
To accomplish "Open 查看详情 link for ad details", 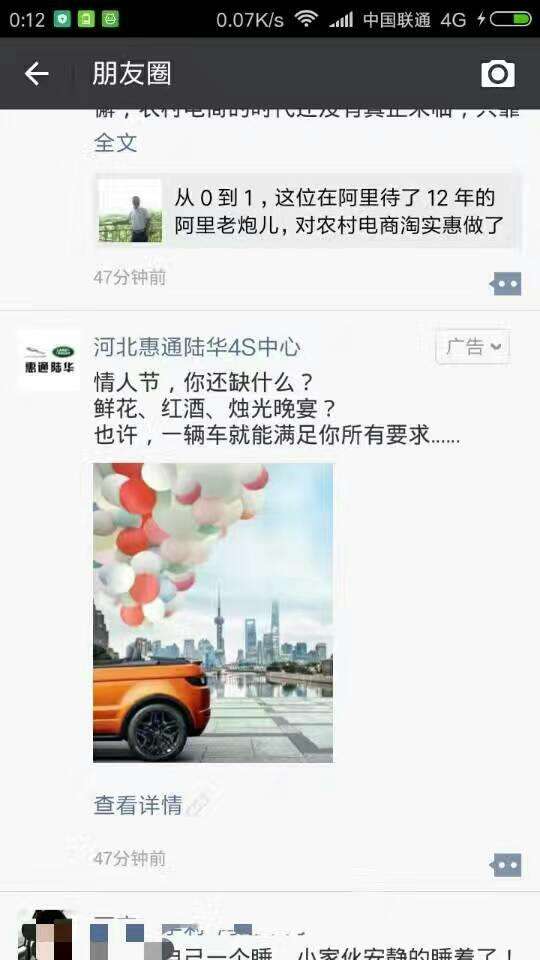I will pos(138,804).
